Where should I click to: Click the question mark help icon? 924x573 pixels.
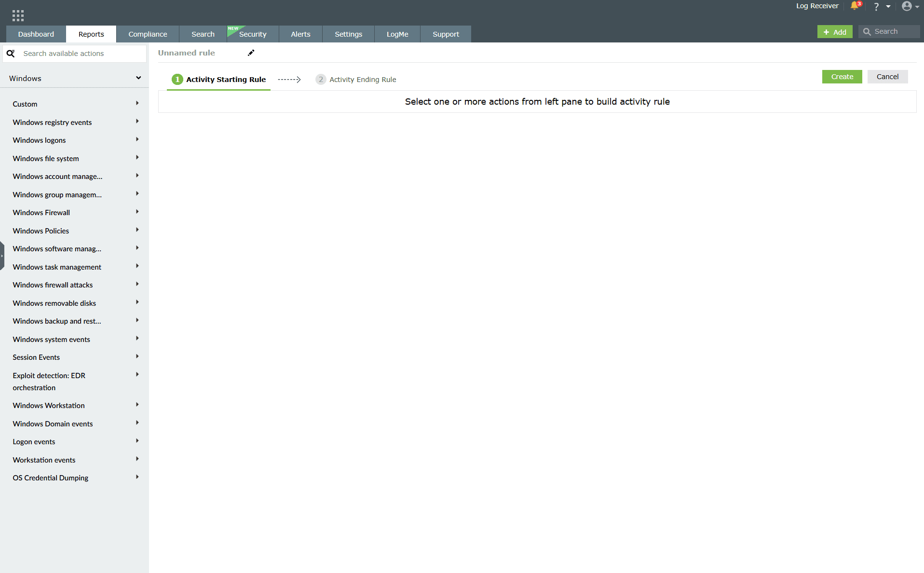click(x=876, y=7)
